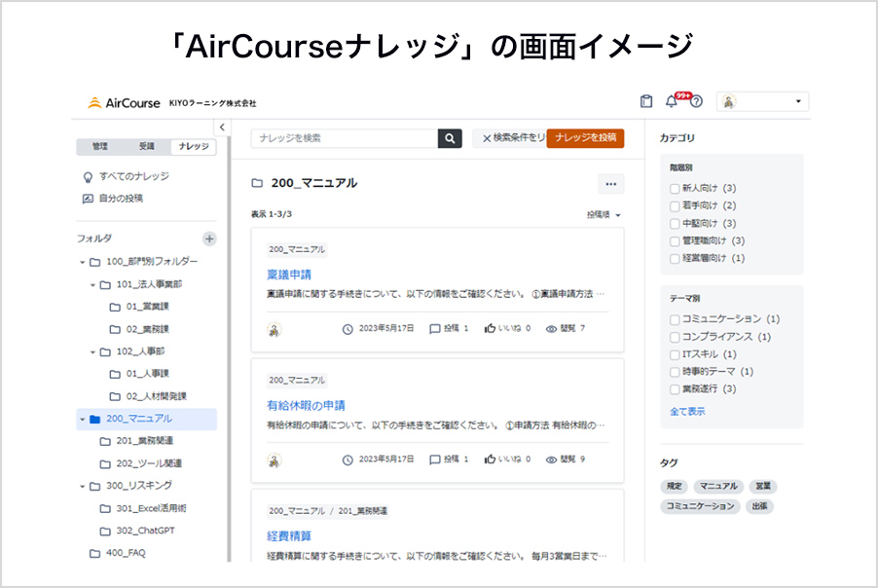
Task: Collapse the 101_法人事業部 tree arrow
Action: click(92, 285)
